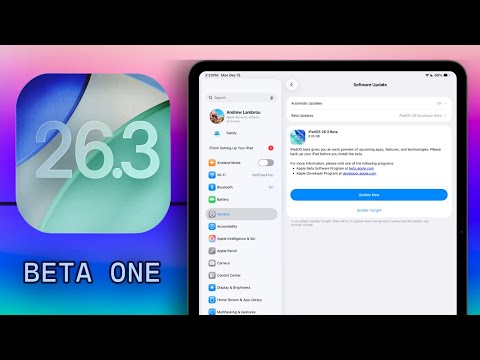Open the Accessibility settings icon
The image size is (480, 360).
click(212, 226)
